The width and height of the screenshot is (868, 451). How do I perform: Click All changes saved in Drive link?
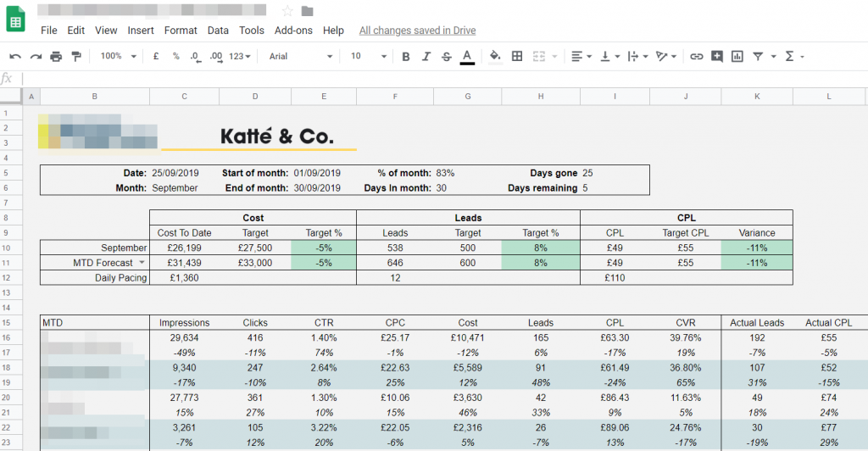click(417, 31)
